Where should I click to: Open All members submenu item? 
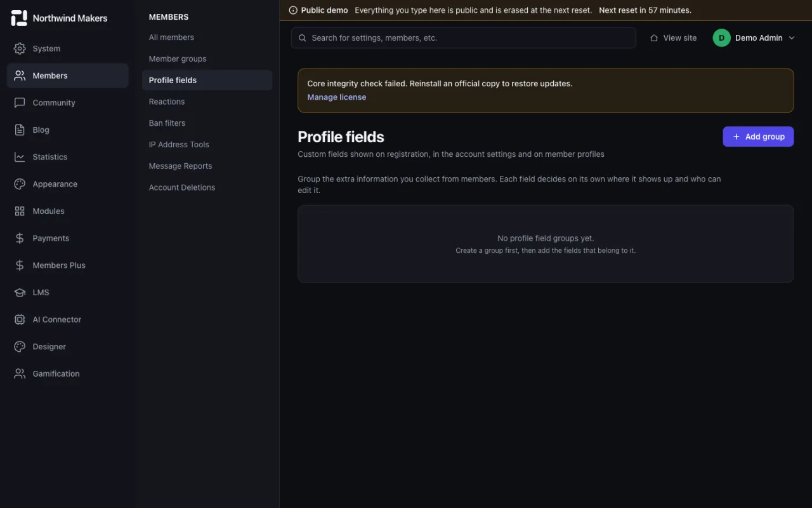[207, 37]
